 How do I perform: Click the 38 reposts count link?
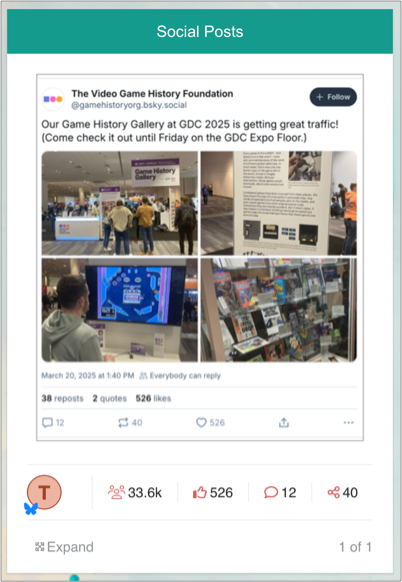62,398
